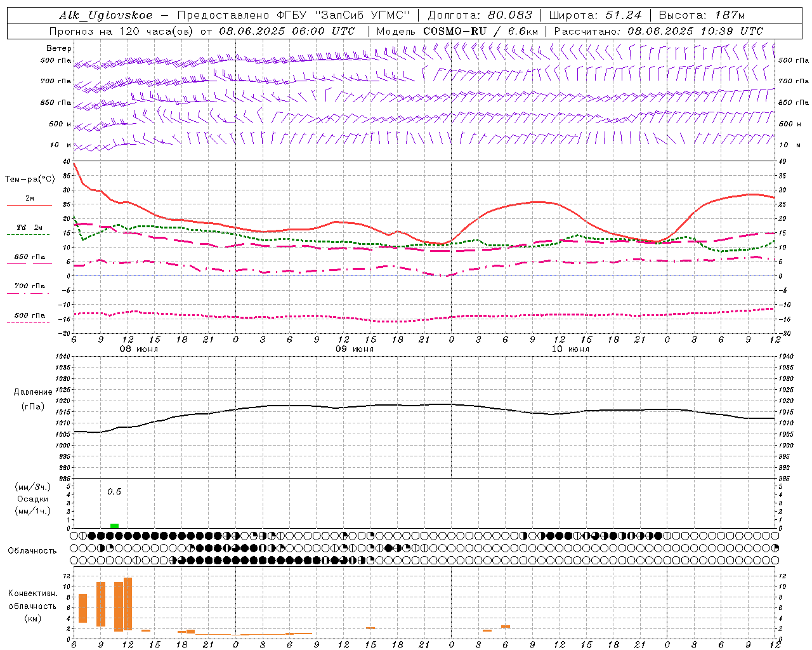The width and height of the screenshot is (812, 650).
Task: Click the 850 гПа temperature legend entry
Action: 29,257
